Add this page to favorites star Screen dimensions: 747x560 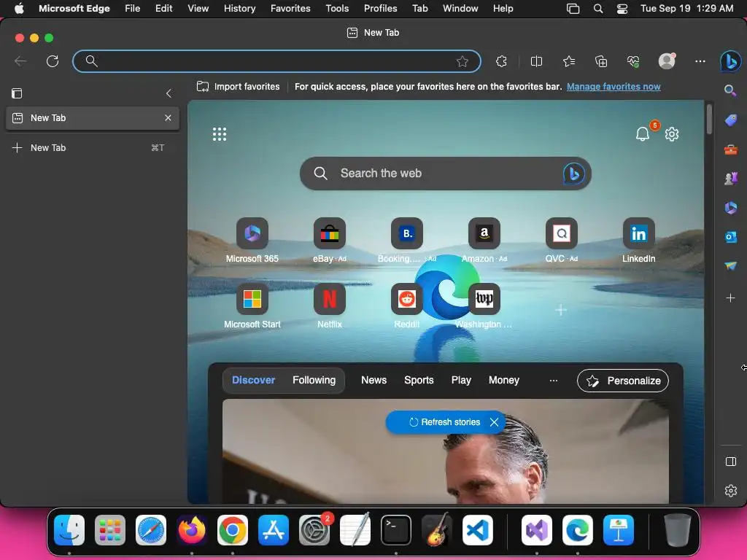(x=462, y=61)
